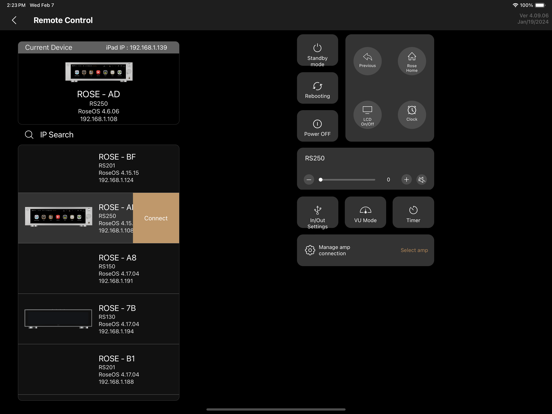The height and width of the screenshot is (414, 552).
Task: Click the RS250 volume panel label
Action: (x=315, y=158)
